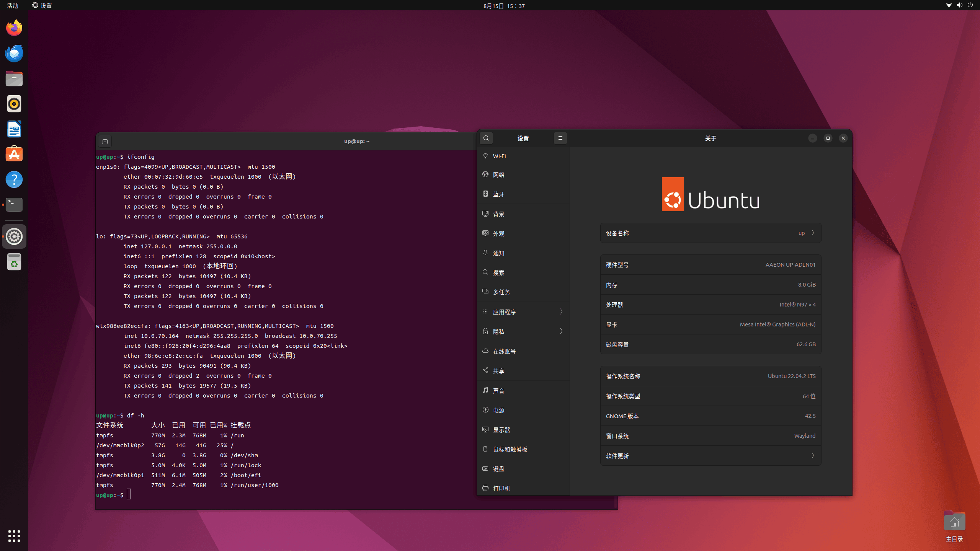This screenshot has width=980, height=551.
Task: Maximize the Settings window
Action: coord(828,138)
